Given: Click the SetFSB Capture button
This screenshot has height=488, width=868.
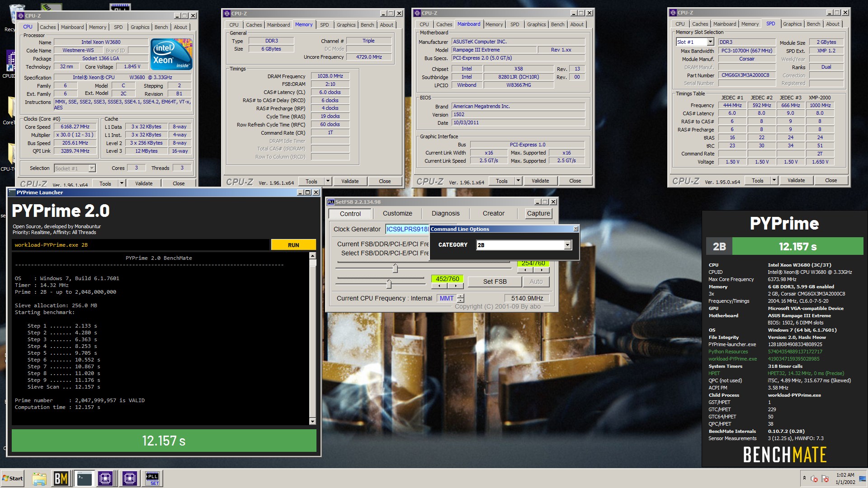Looking at the screenshot, I should [538, 213].
